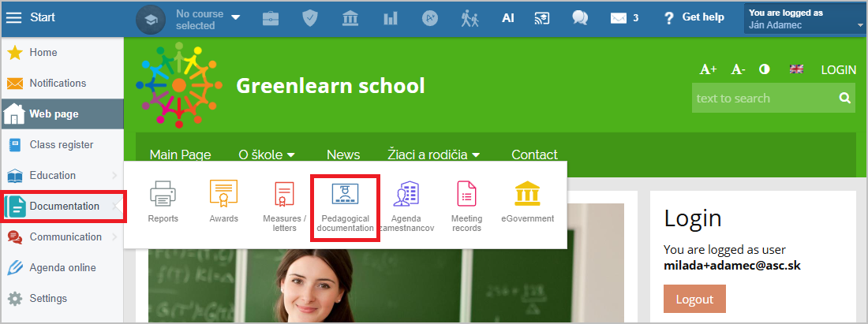Toggle the high contrast mode icon
The height and width of the screenshot is (324, 868).
click(764, 69)
